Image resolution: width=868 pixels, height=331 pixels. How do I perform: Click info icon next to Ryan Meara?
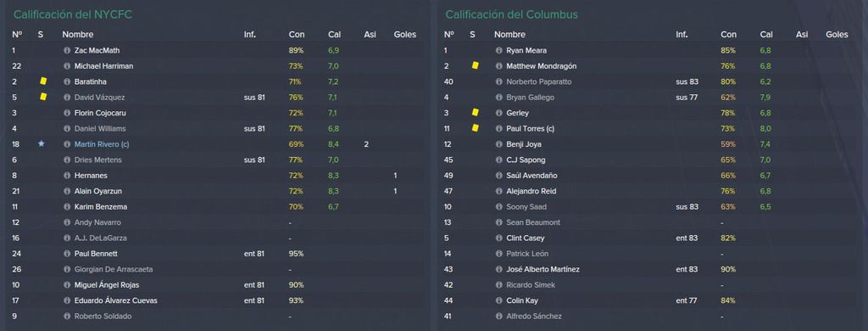click(499, 50)
